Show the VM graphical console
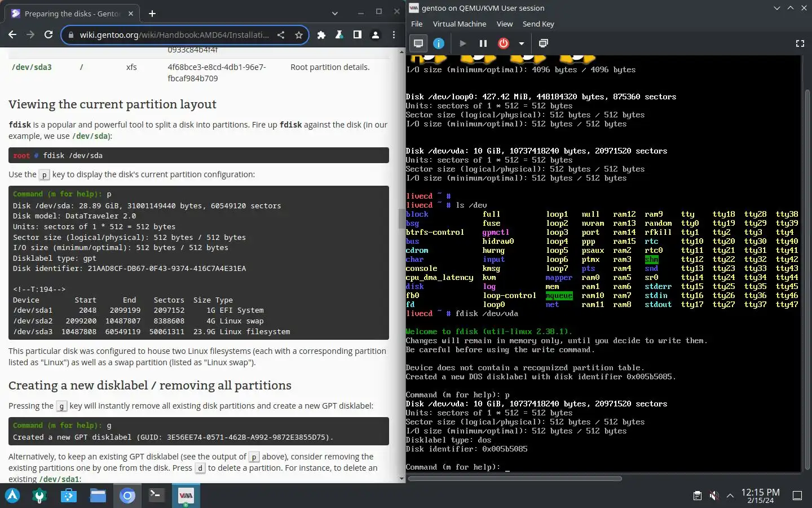 pos(418,43)
